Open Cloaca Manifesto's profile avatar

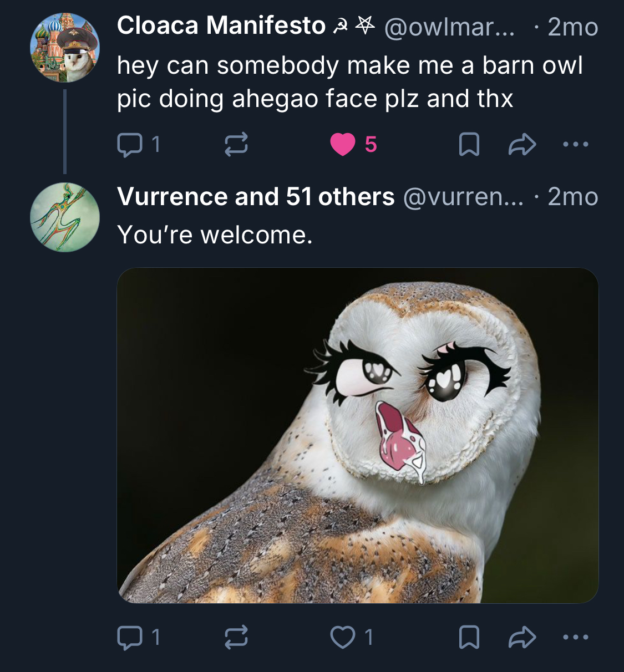pyautogui.click(x=65, y=48)
